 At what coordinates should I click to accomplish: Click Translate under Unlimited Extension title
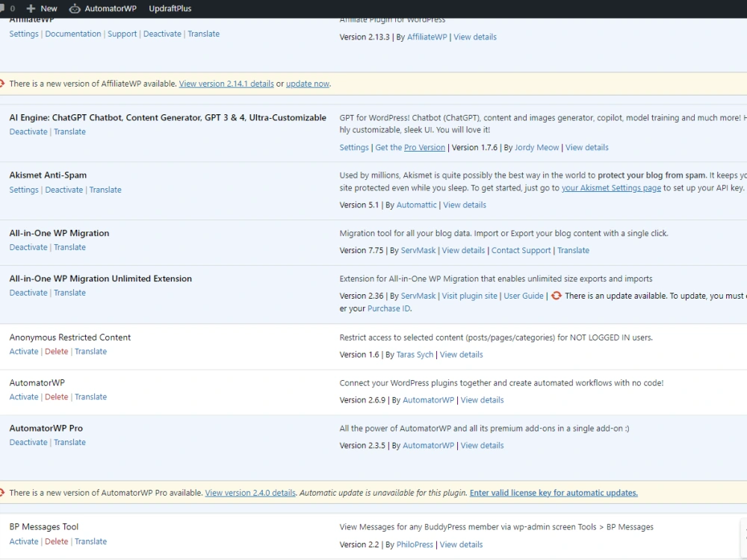point(69,293)
